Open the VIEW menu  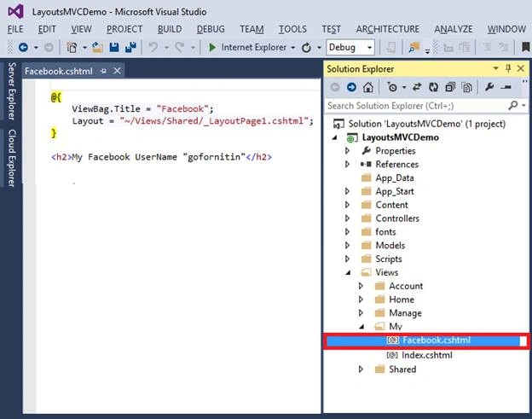pos(81,29)
